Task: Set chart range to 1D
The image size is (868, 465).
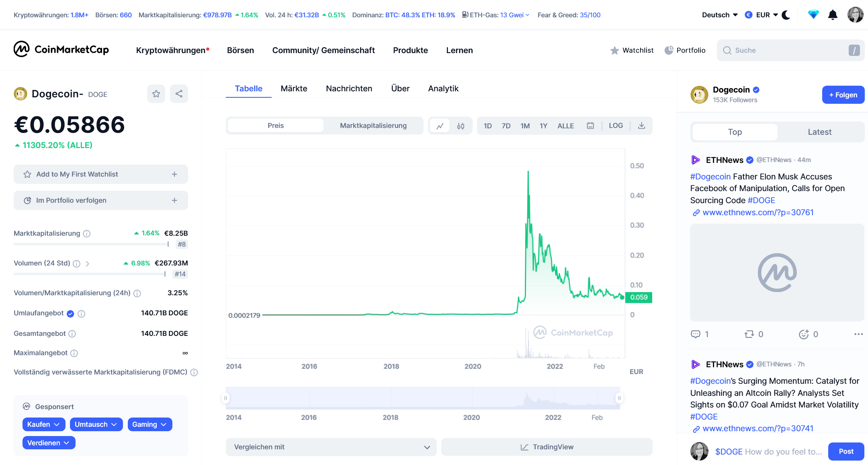Action: click(x=488, y=126)
